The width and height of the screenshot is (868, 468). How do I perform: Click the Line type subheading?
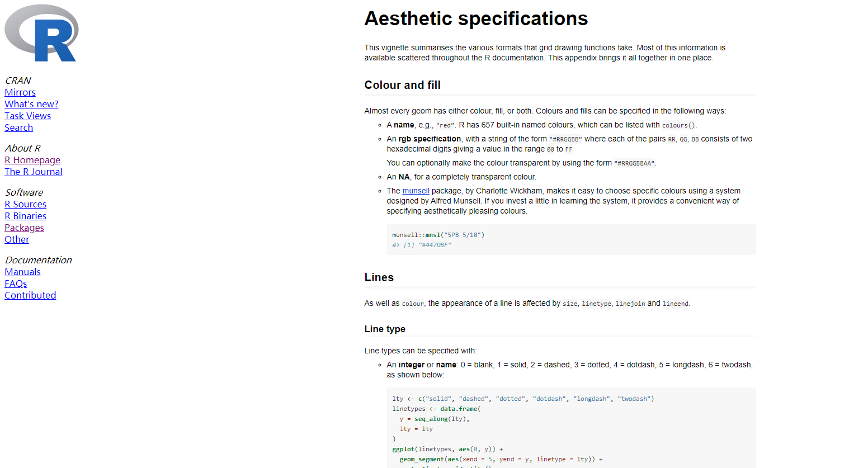385,329
